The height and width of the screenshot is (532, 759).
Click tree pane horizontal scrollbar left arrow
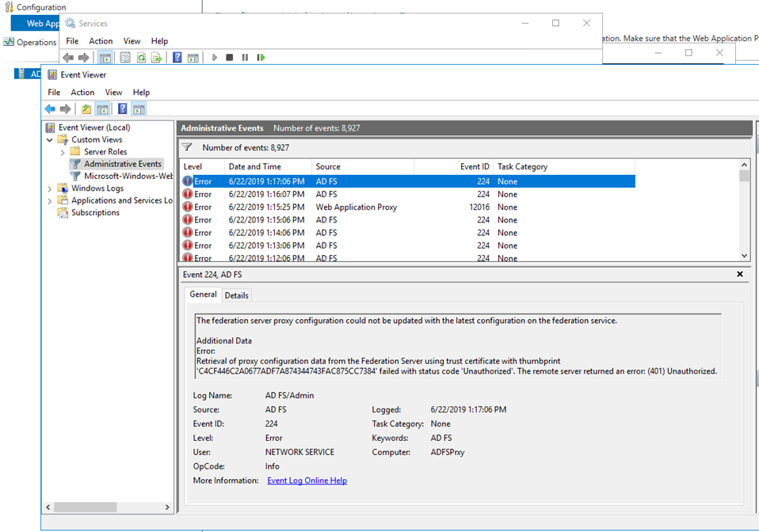[x=48, y=507]
